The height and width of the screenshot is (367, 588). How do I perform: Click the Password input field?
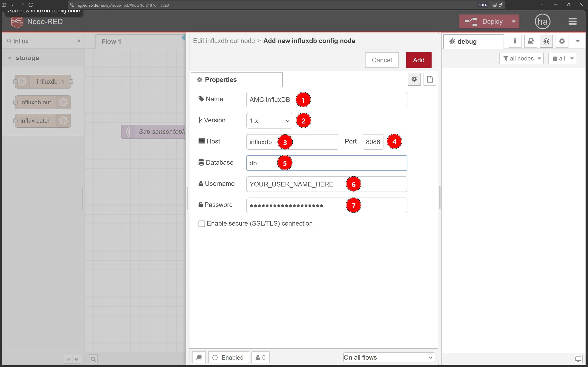[326, 205]
